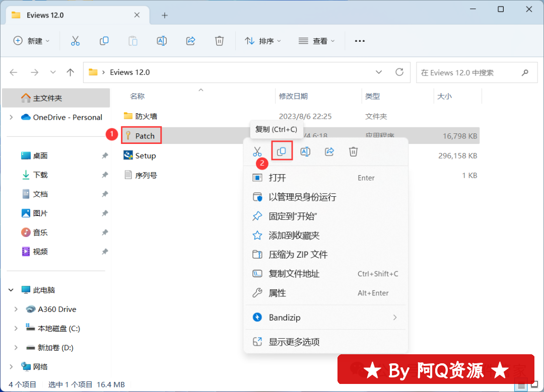Click the Cut scissors icon in context menu
The height and width of the screenshot is (392, 544).
coord(257,151)
